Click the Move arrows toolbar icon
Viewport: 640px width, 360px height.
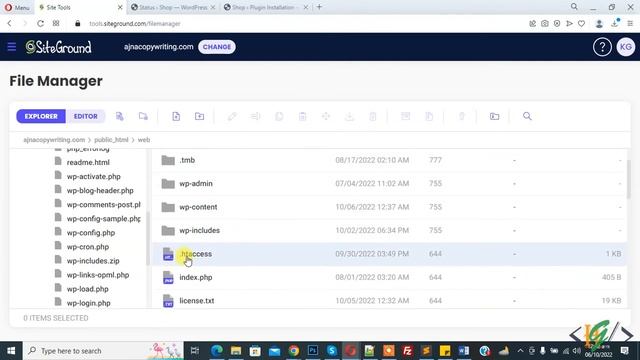tap(326, 116)
